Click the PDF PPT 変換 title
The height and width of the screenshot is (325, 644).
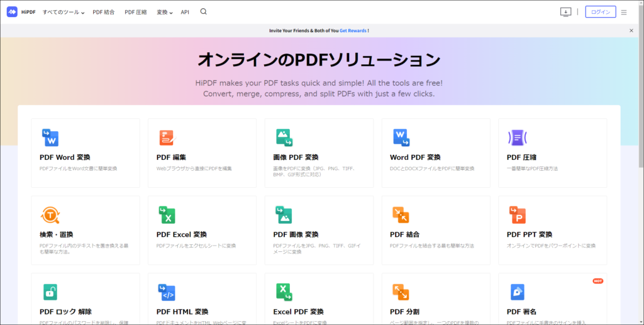click(530, 234)
